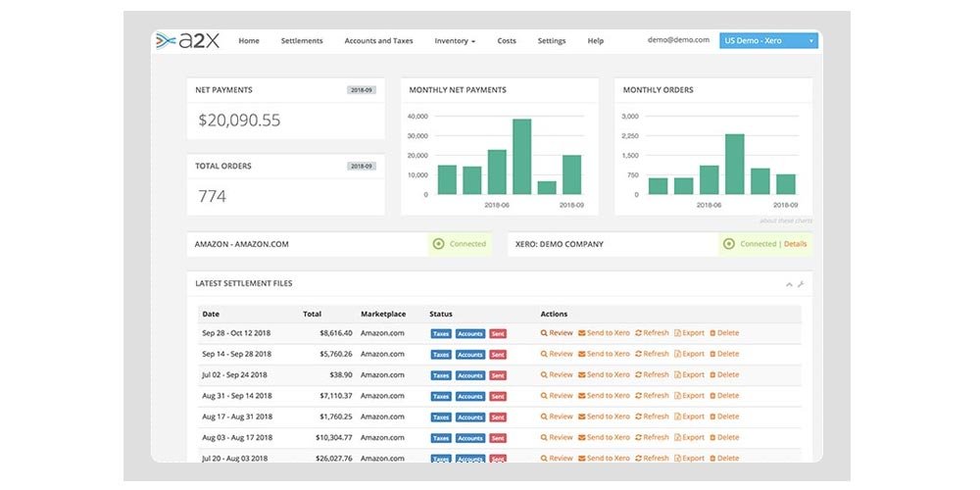The image size is (980, 490).
Task: Click the tallest bar in Monthly Orders chart
Action: 735,164
